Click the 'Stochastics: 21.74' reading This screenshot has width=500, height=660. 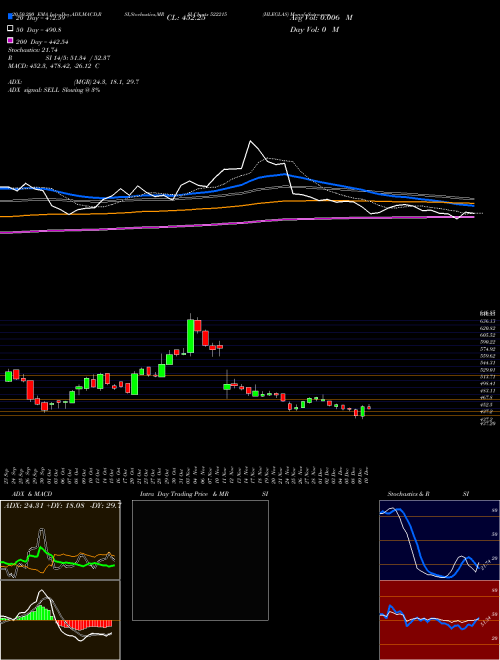click(x=33, y=50)
